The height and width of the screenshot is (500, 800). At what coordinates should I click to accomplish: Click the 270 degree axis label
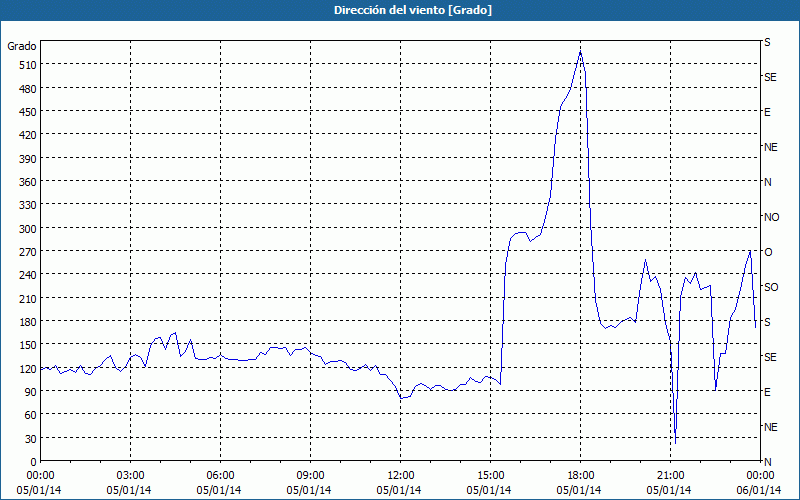(28, 252)
